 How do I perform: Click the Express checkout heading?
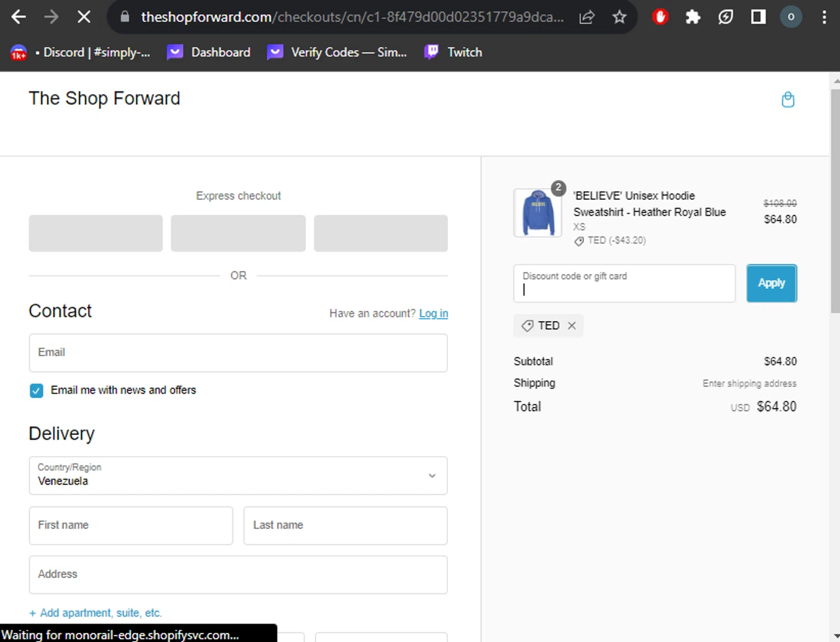(239, 196)
